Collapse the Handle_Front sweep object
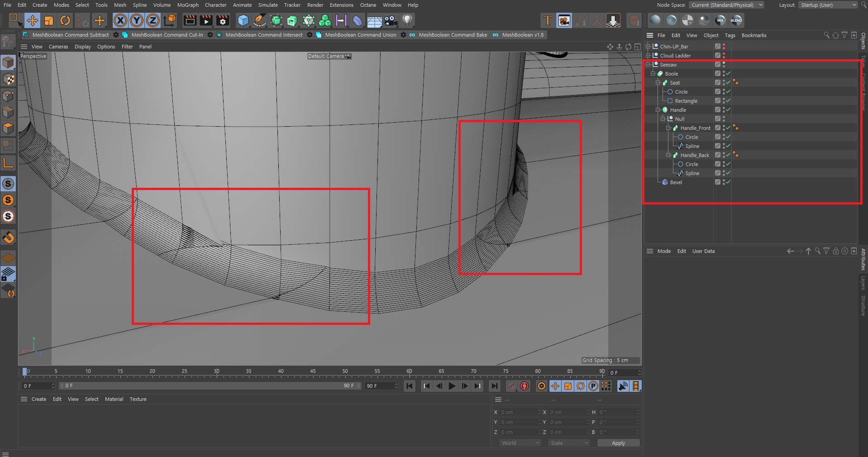 point(668,128)
